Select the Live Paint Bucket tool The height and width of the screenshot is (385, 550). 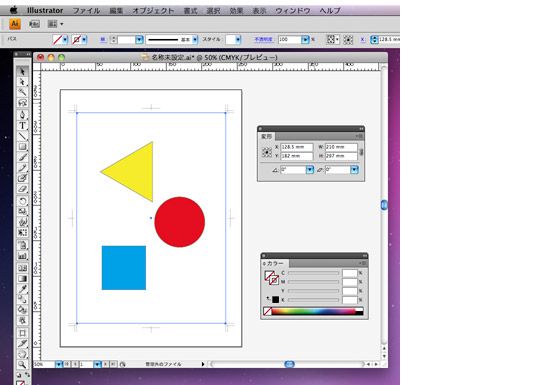22,310
